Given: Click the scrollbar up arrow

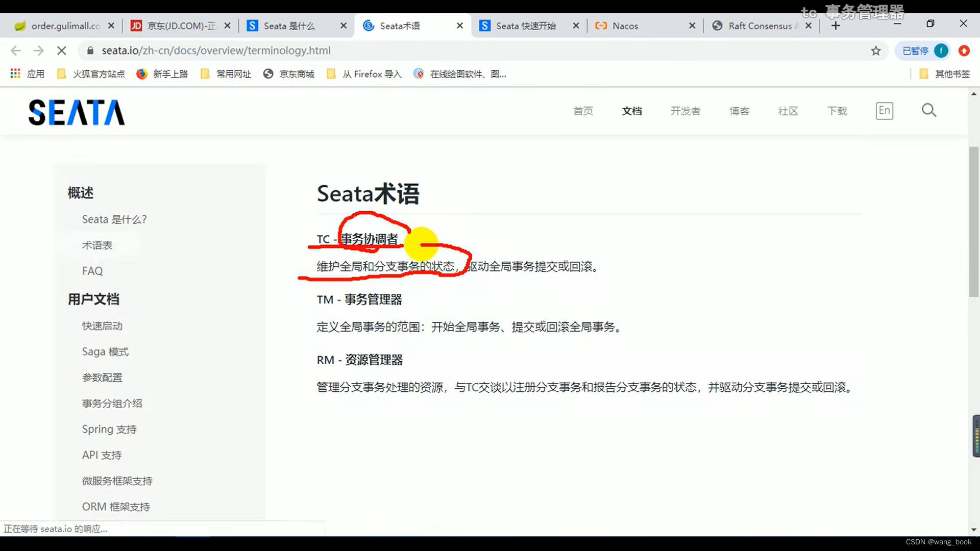Looking at the screenshot, I should 974,94.
